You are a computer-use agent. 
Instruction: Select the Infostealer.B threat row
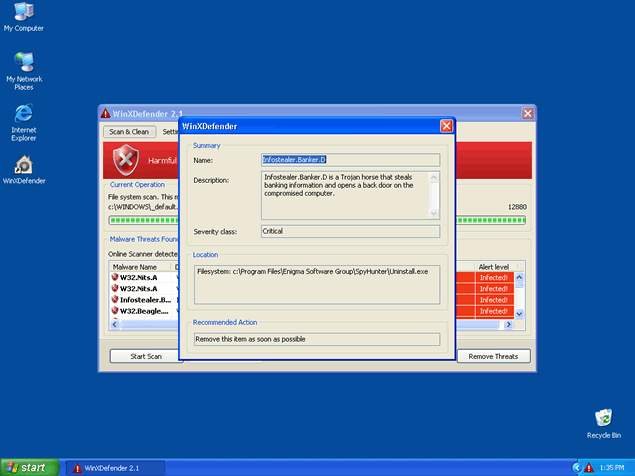tap(145, 300)
